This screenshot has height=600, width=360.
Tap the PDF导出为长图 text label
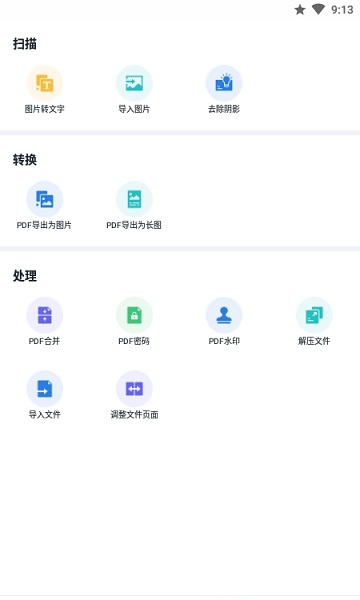click(134, 225)
